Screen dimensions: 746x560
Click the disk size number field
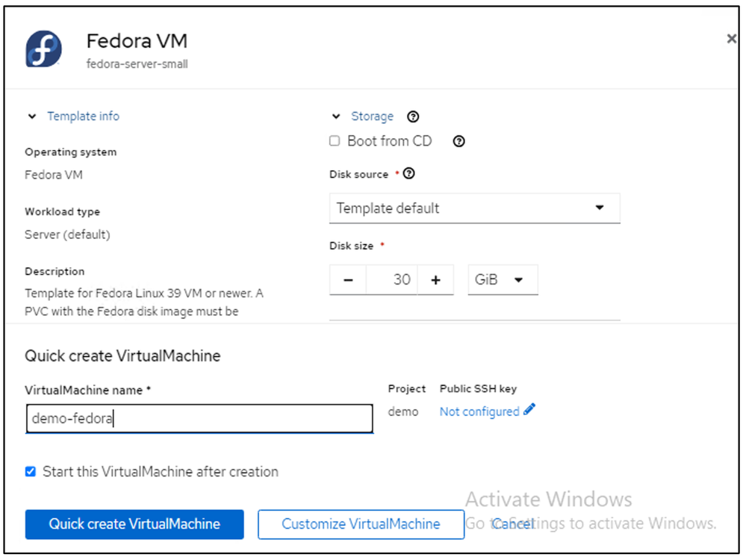(x=392, y=280)
